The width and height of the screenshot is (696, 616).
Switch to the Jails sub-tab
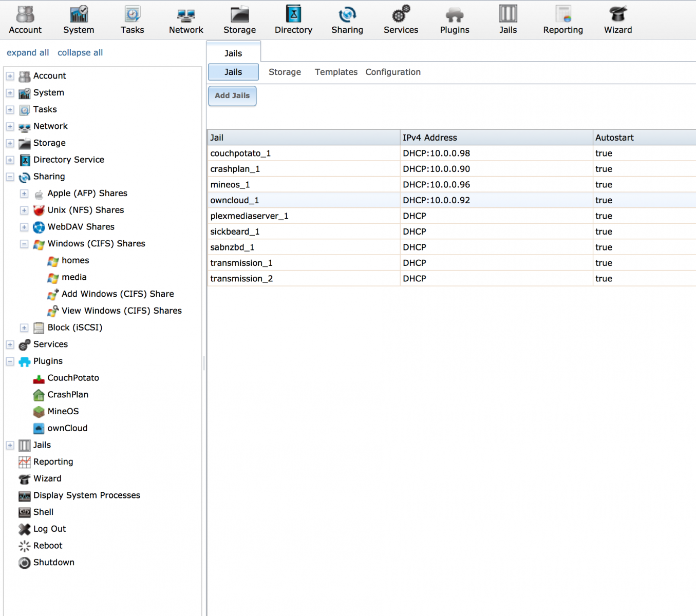click(x=233, y=72)
